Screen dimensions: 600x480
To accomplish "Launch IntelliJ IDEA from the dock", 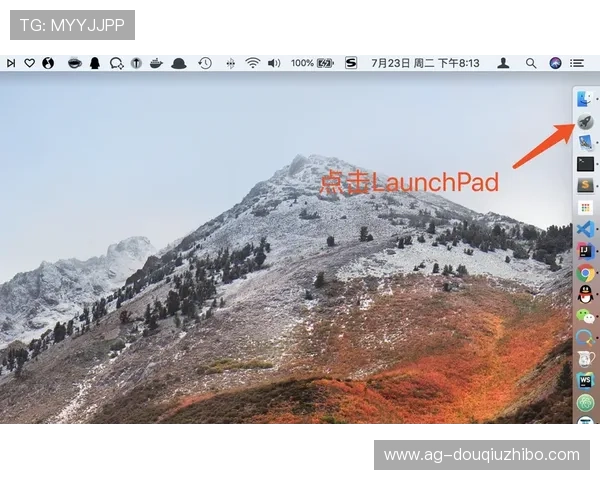I will pos(585,250).
